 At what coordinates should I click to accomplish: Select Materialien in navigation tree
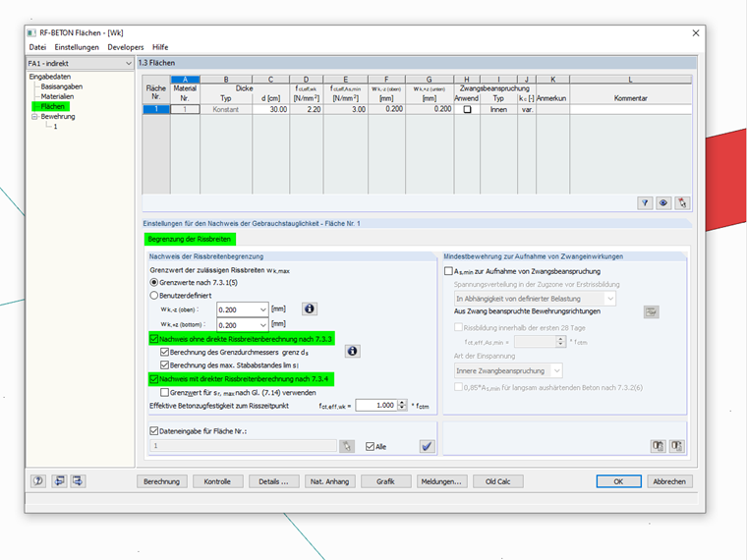pyautogui.click(x=57, y=96)
